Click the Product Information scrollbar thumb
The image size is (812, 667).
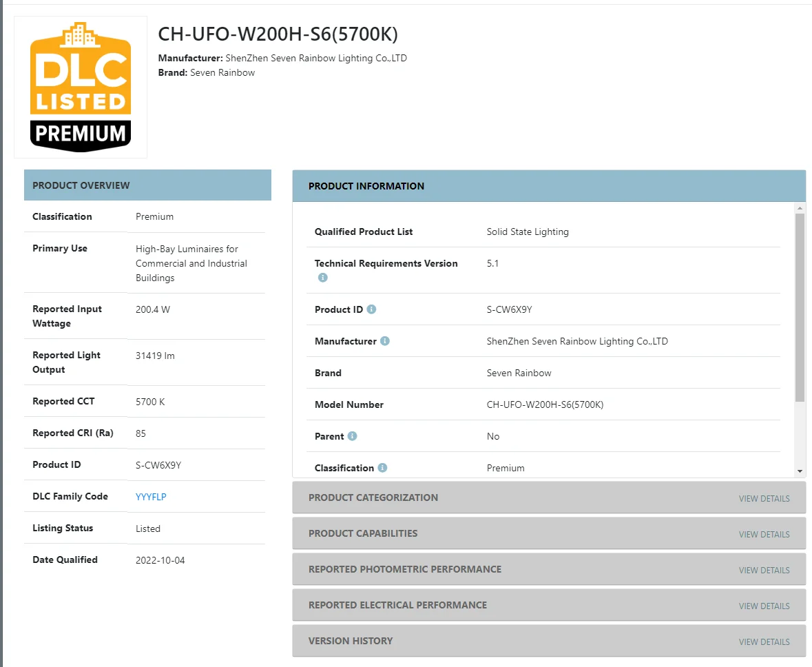tap(800, 307)
